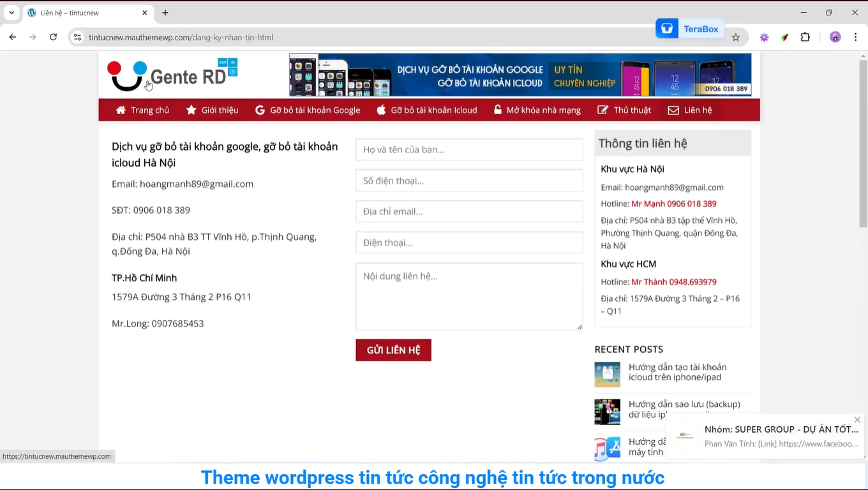Click the Apple icon in the navigation bar
Viewport: 868px width, 490px height.
(381, 110)
